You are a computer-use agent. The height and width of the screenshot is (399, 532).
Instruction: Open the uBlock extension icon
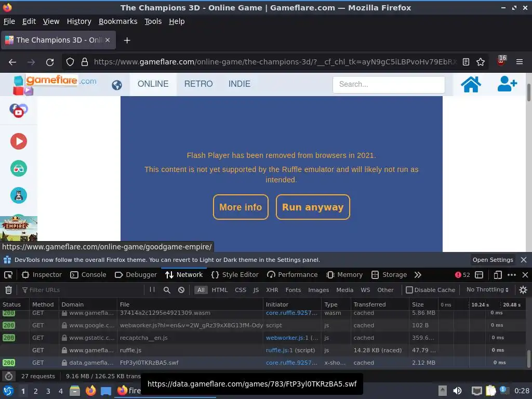click(x=501, y=61)
